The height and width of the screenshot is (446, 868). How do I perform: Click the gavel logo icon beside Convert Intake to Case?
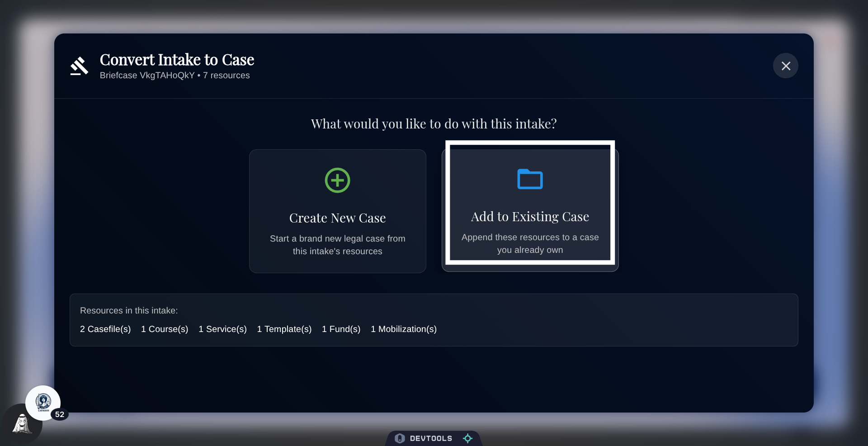coord(80,66)
